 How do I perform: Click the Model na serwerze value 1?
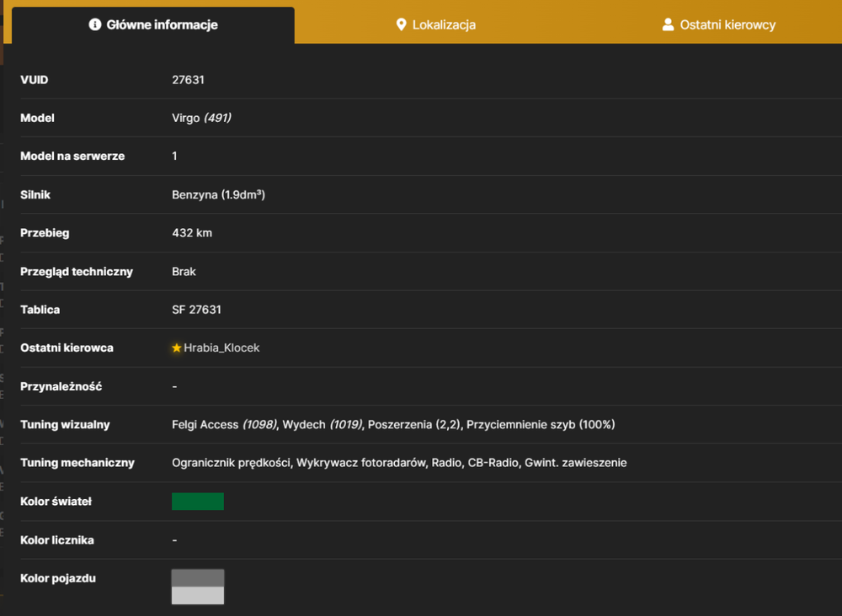(174, 157)
